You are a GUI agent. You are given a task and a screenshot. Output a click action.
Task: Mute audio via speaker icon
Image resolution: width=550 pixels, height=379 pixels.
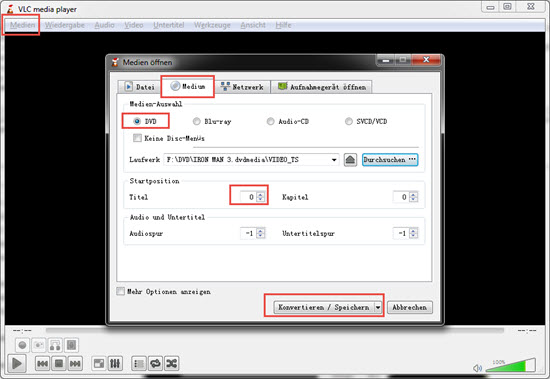477,368
